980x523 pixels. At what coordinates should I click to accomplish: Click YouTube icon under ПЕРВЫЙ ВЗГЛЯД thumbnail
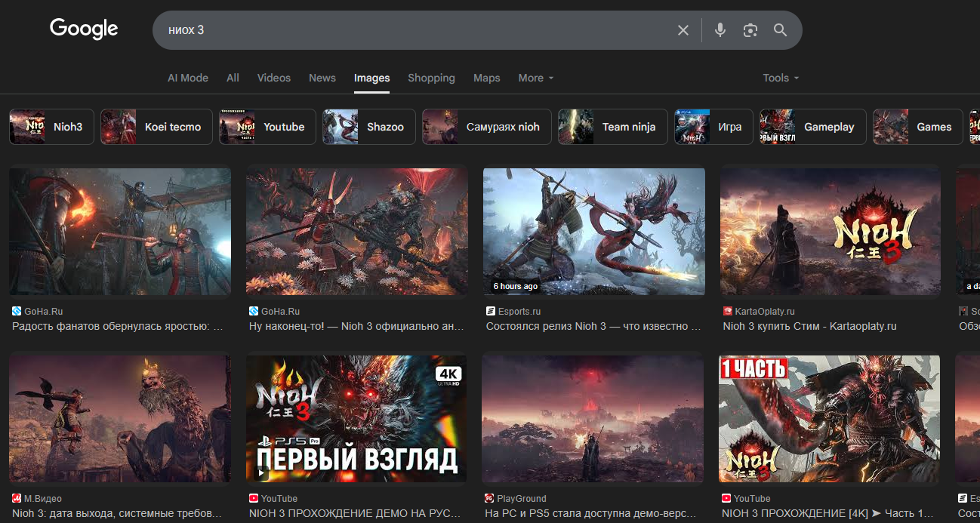pos(254,499)
